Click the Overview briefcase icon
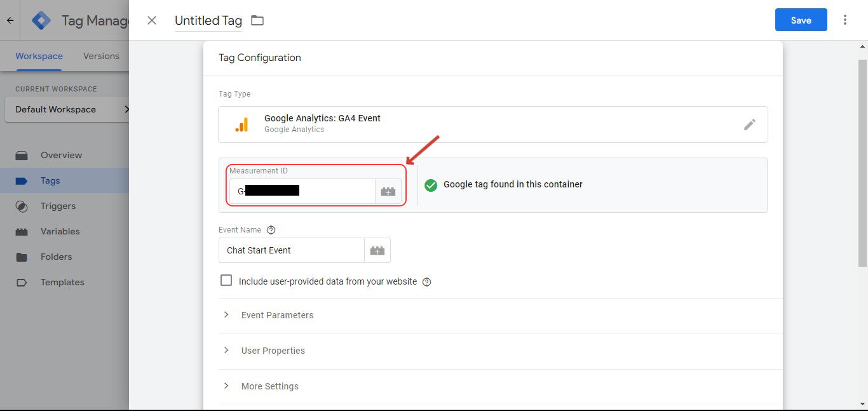This screenshot has height=411, width=868. click(22, 155)
